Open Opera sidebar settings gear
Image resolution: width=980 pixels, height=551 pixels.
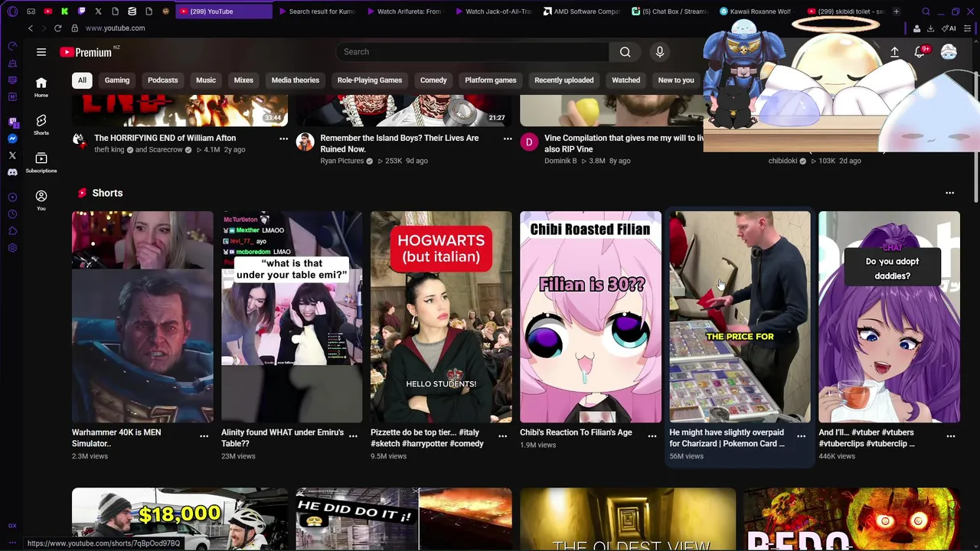pyautogui.click(x=12, y=248)
